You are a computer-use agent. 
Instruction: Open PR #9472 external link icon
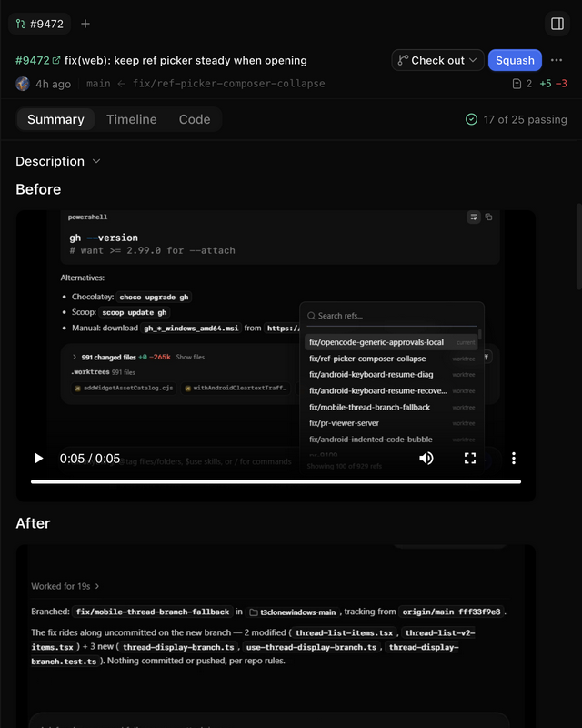pos(56,60)
